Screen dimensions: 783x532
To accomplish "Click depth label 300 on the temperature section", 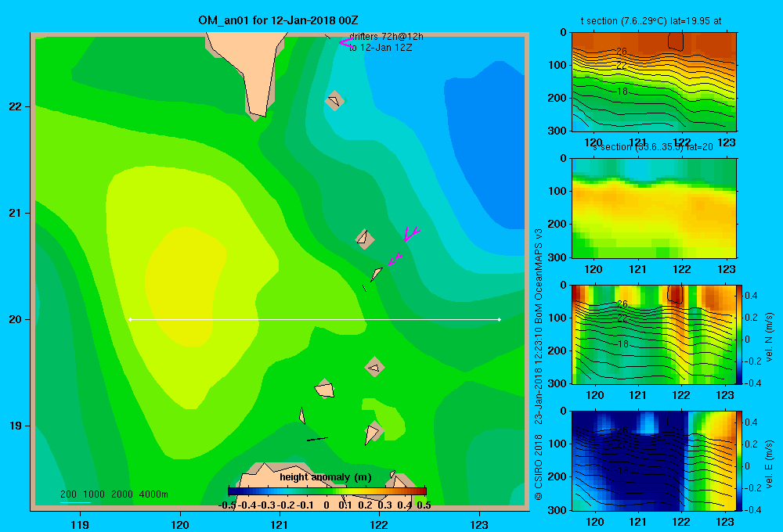I will [x=557, y=131].
